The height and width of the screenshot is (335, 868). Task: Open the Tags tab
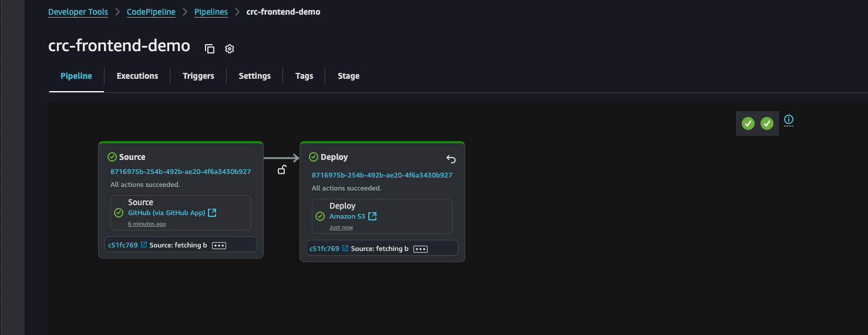point(304,76)
